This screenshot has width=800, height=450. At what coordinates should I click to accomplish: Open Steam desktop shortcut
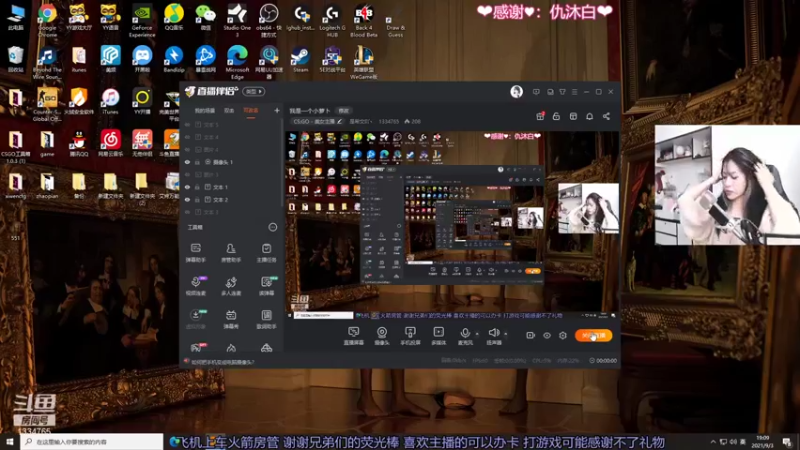point(300,59)
